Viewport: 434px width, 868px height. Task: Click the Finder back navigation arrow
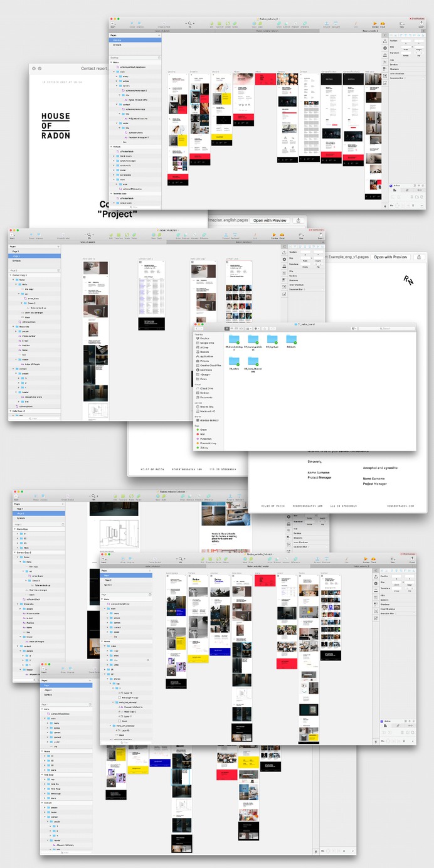(x=198, y=329)
